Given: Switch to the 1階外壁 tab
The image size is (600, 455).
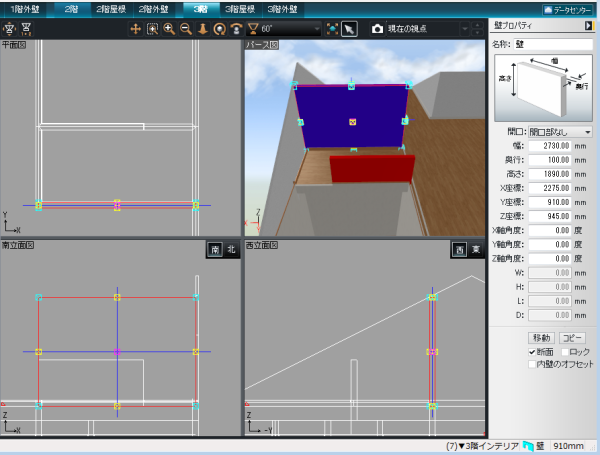Looking at the screenshot, I should coord(23,8).
